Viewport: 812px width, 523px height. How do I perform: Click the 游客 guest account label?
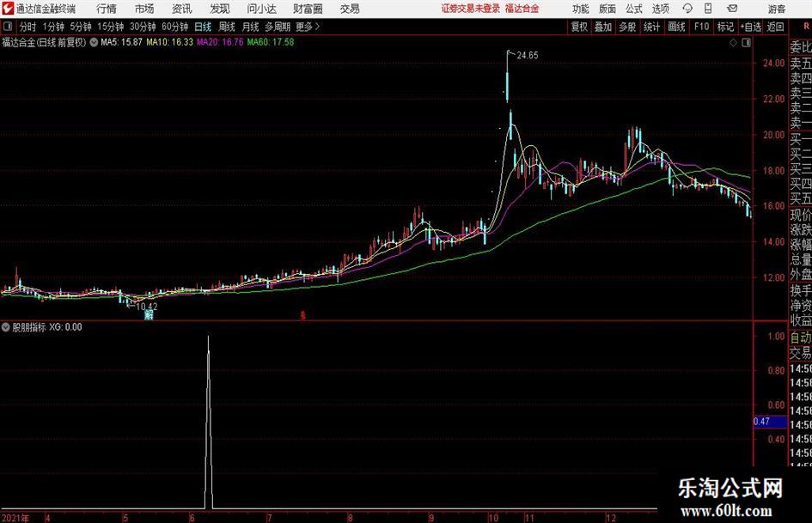point(777,9)
